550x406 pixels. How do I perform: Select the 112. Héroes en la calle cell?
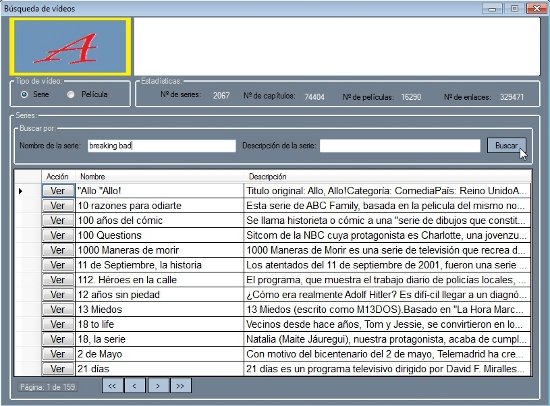coord(160,280)
